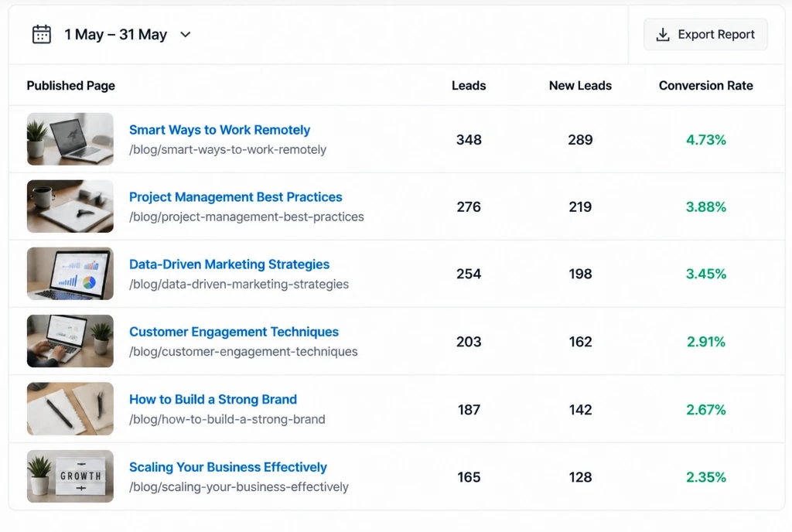Image resolution: width=792 pixels, height=532 pixels.
Task: Click the 3.45% conversion rate
Action: tap(705, 274)
